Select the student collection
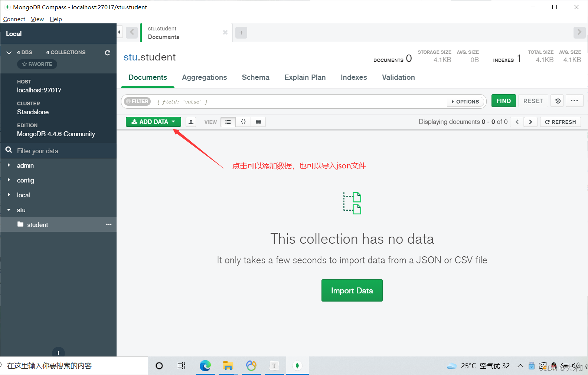 tap(58, 224)
